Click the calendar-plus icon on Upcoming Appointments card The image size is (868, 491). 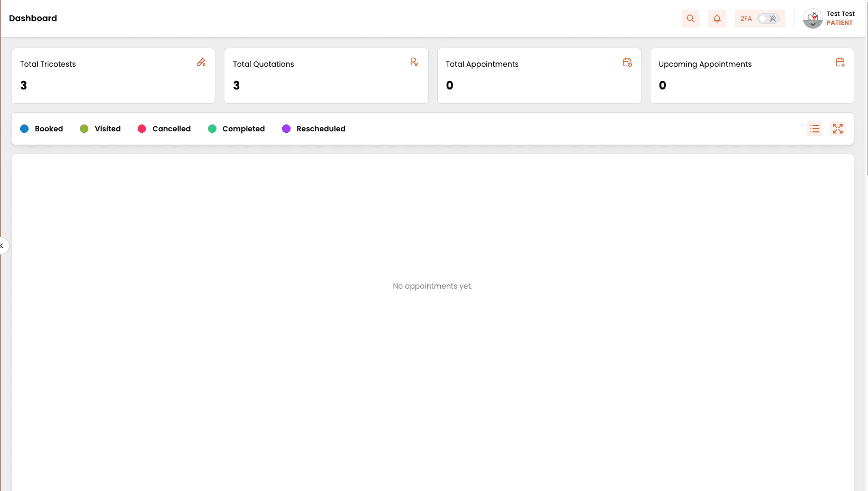(x=840, y=62)
